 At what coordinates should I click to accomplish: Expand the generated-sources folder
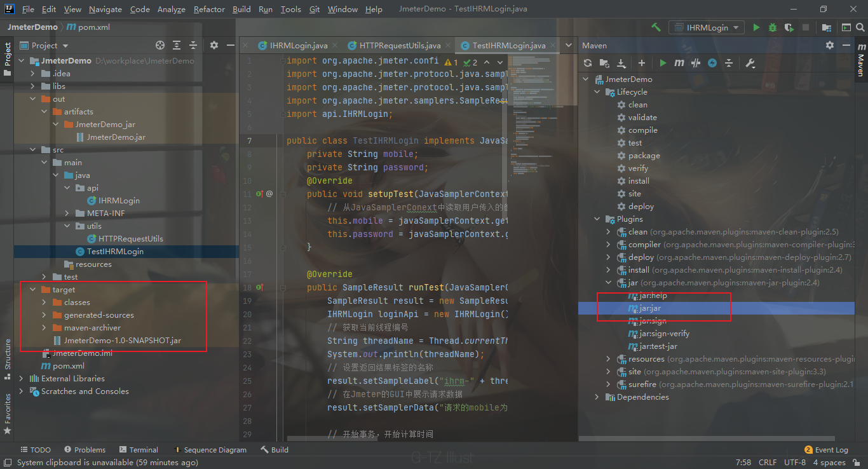[44, 315]
